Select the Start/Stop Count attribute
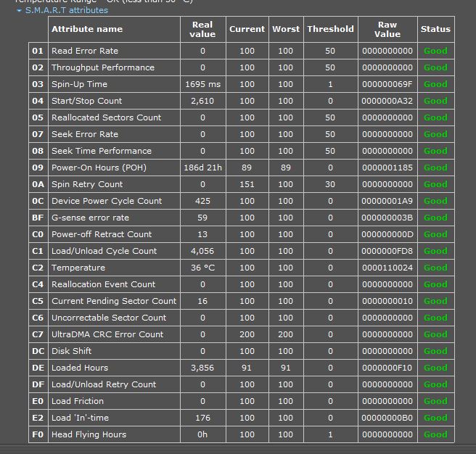Viewport: 476px width, 454px height. click(x=87, y=101)
